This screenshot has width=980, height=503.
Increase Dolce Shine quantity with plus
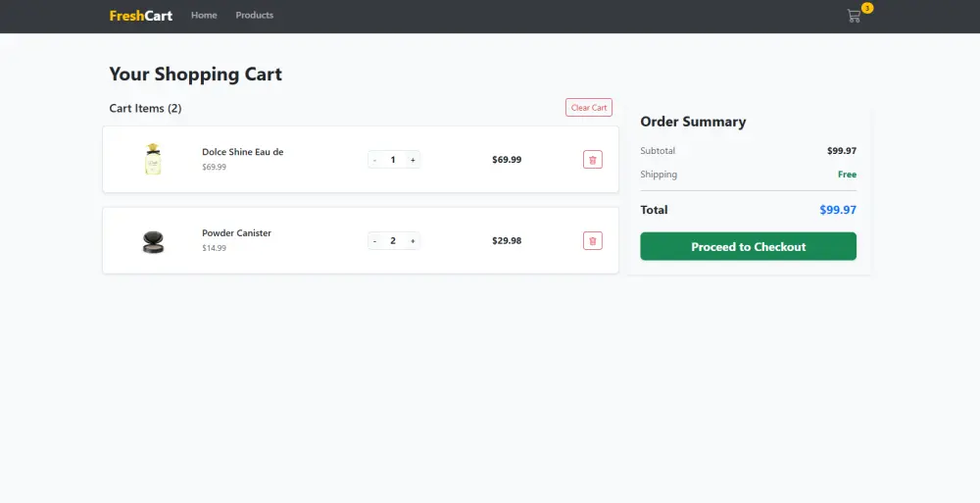413,160
